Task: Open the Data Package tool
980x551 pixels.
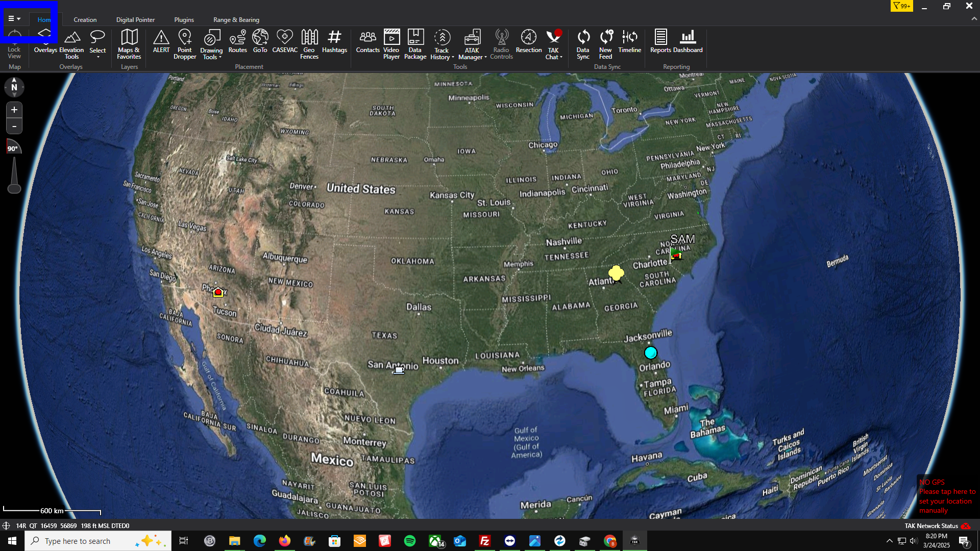Action: [x=415, y=44]
